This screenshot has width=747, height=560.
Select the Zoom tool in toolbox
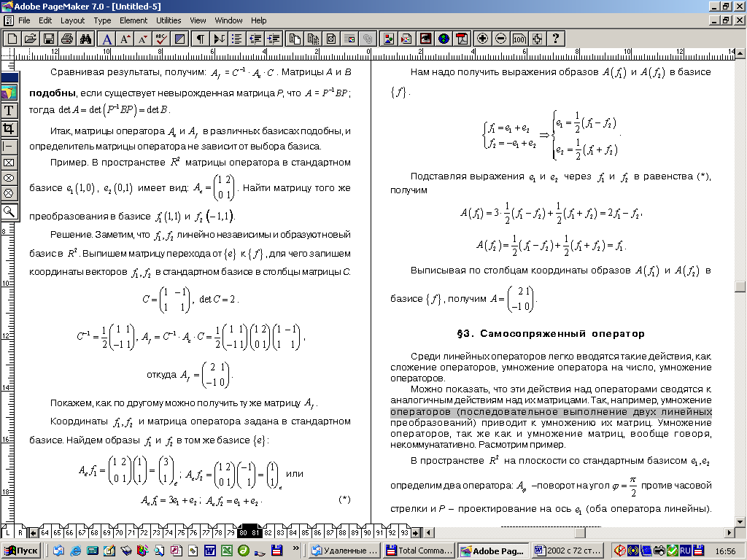click(x=9, y=211)
